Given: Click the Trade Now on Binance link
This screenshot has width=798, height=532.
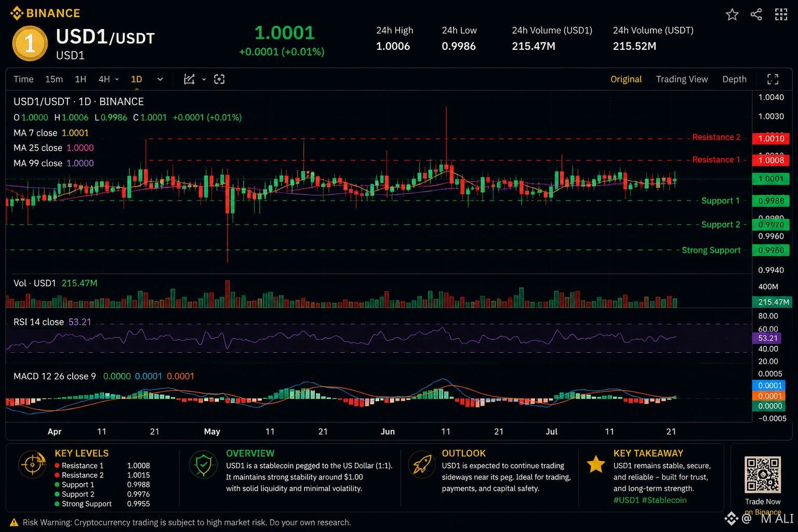Looking at the screenshot, I should click(x=763, y=507).
